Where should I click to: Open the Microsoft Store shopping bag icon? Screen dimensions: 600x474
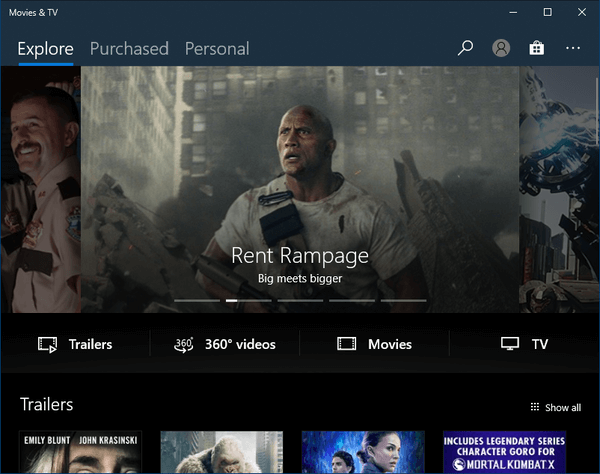(x=536, y=48)
